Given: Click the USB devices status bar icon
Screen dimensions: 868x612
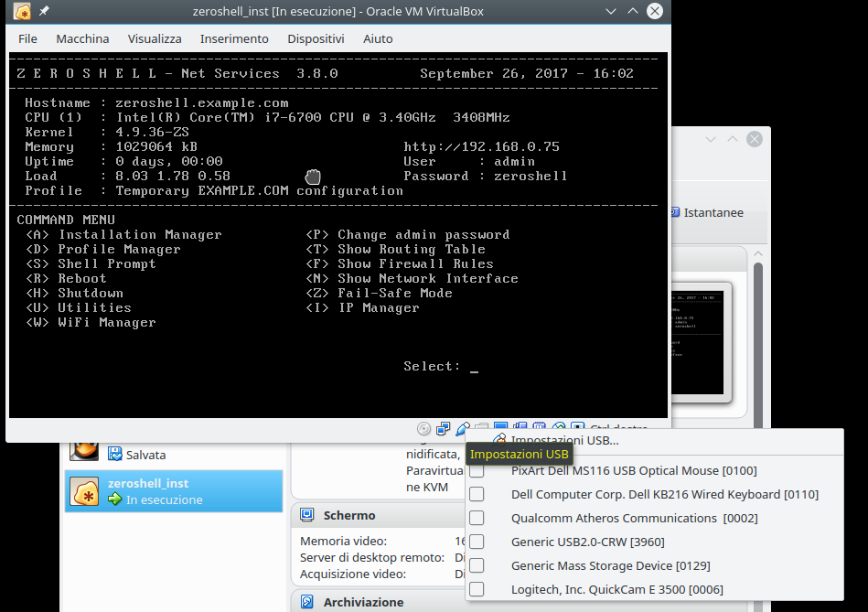Looking at the screenshot, I should tap(463, 429).
